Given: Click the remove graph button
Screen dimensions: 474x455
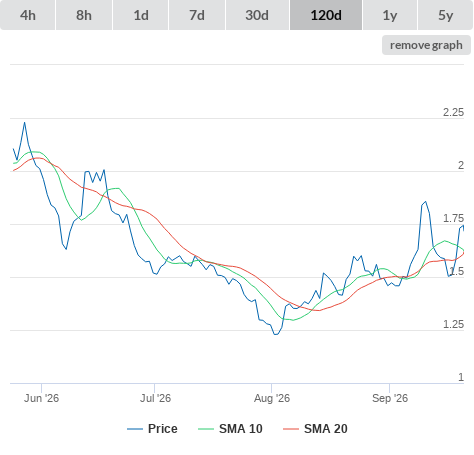Looking at the screenshot, I should pos(426,45).
